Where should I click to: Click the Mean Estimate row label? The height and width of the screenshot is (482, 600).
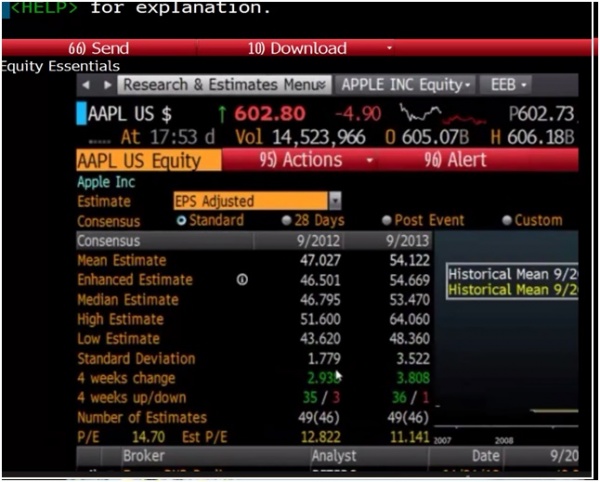[122, 261]
